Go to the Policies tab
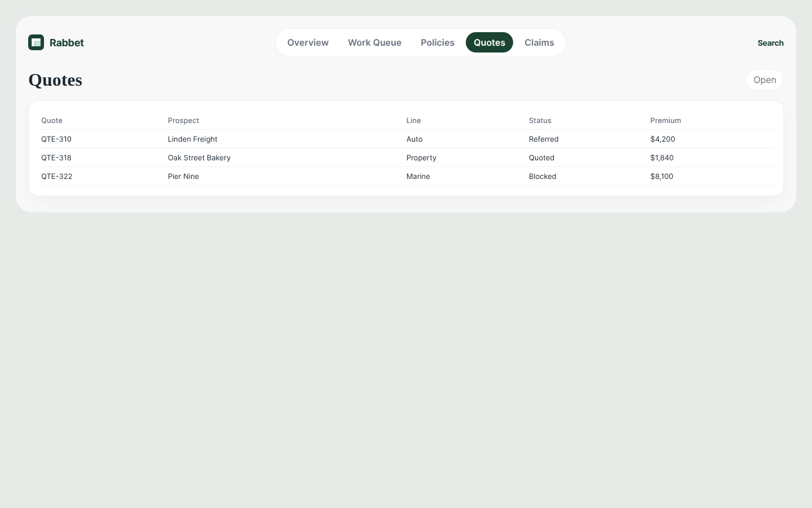Screen dimensions: 812x508 point(438,42)
